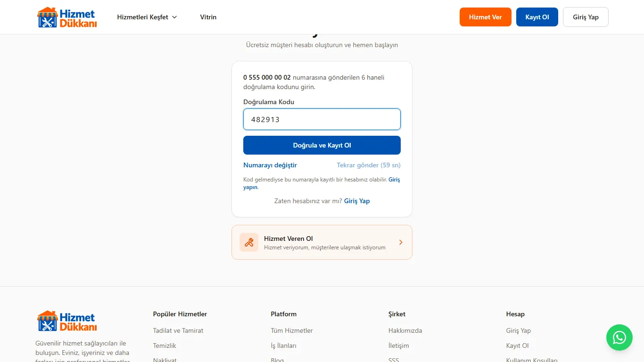Viewport: 644px width, 362px height.
Task: Click Doğrula ve Kayıt Ol button
Action: (x=322, y=145)
